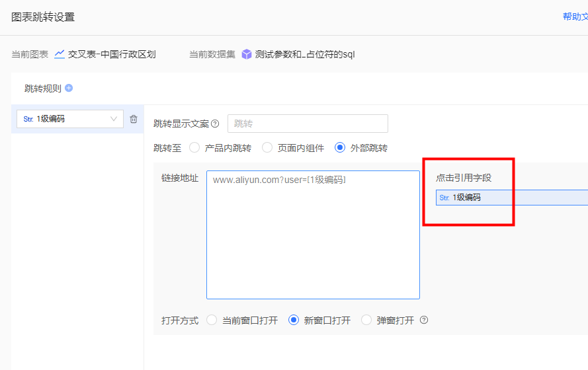The image size is (588, 370).
Task: Open the 帮助文档 link at top right
Action: coord(574,17)
